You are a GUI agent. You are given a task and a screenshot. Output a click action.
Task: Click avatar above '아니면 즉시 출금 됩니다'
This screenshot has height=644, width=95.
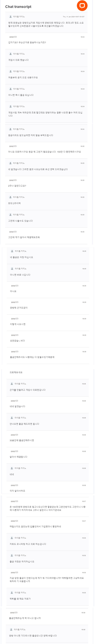pyautogui.click(x=11, y=89)
